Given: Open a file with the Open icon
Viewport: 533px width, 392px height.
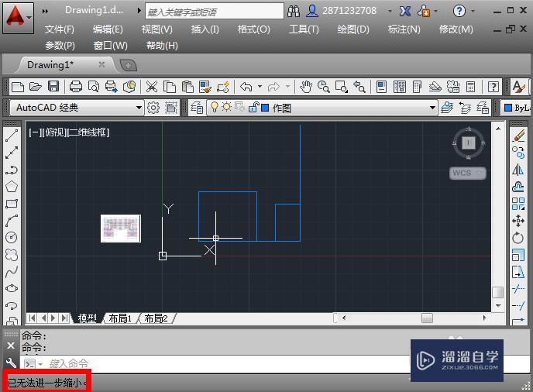Looking at the screenshot, I should point(35,87).
